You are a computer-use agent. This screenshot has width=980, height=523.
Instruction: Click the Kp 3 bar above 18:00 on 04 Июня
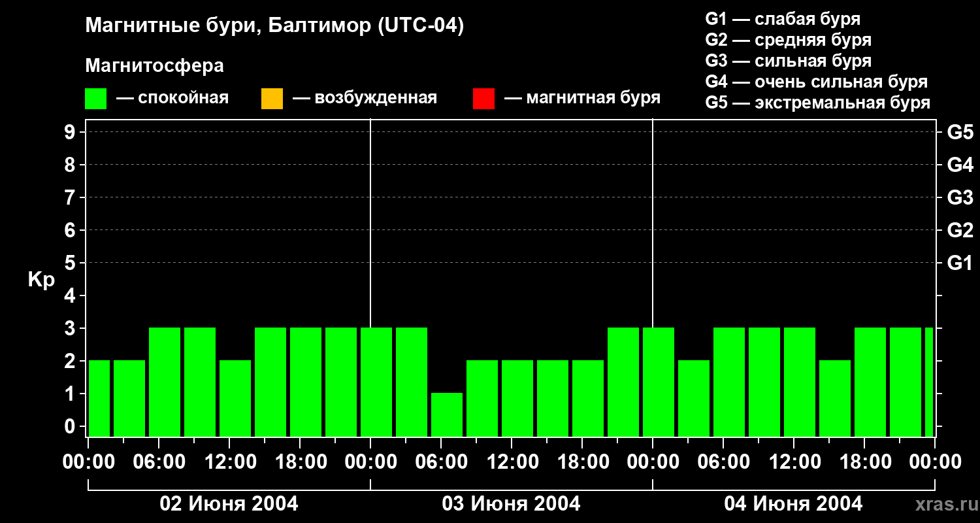pos(870,382)
